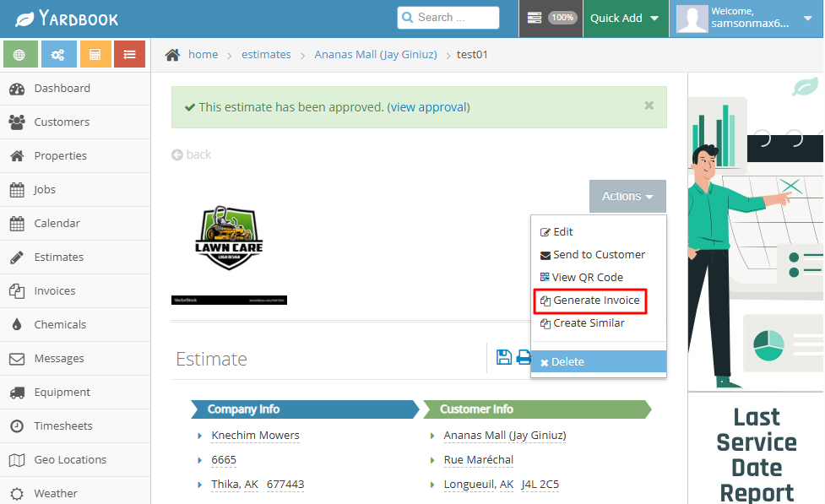Image resolution: width=825 pixels, height=504 pixels.
Task: Click the print icon beside Estimate
Action: point(524,357)
